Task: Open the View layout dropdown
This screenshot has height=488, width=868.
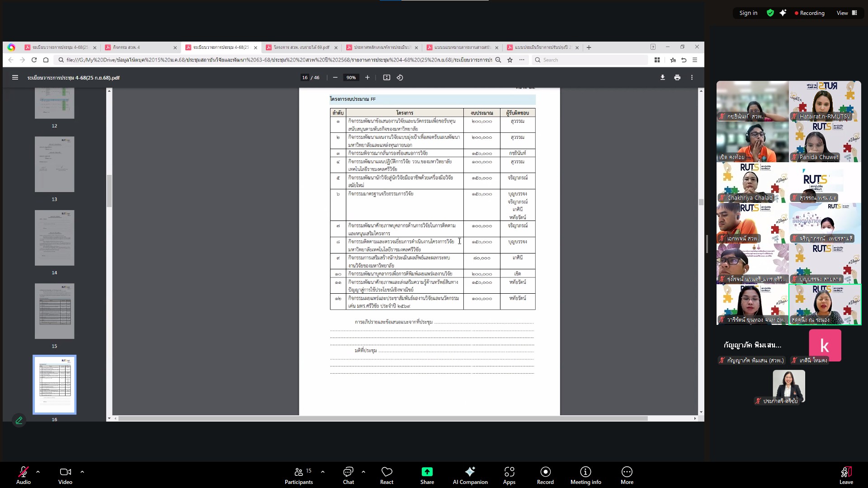Action: pyautogui.click(x=846, y=13)
